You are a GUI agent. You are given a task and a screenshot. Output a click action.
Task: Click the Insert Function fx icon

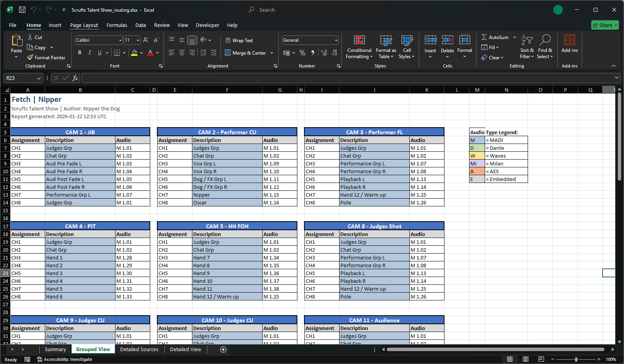(75, 78)
